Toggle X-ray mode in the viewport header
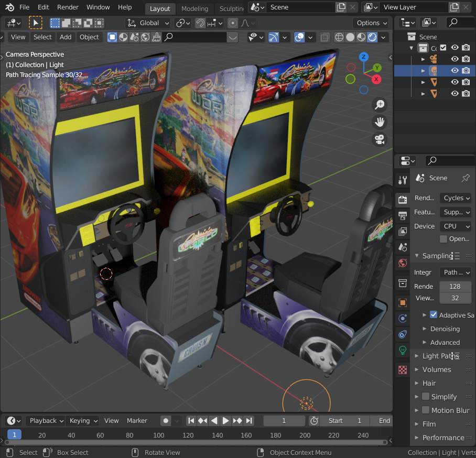This screenshot has height=458, width=476. coord(324,37)
